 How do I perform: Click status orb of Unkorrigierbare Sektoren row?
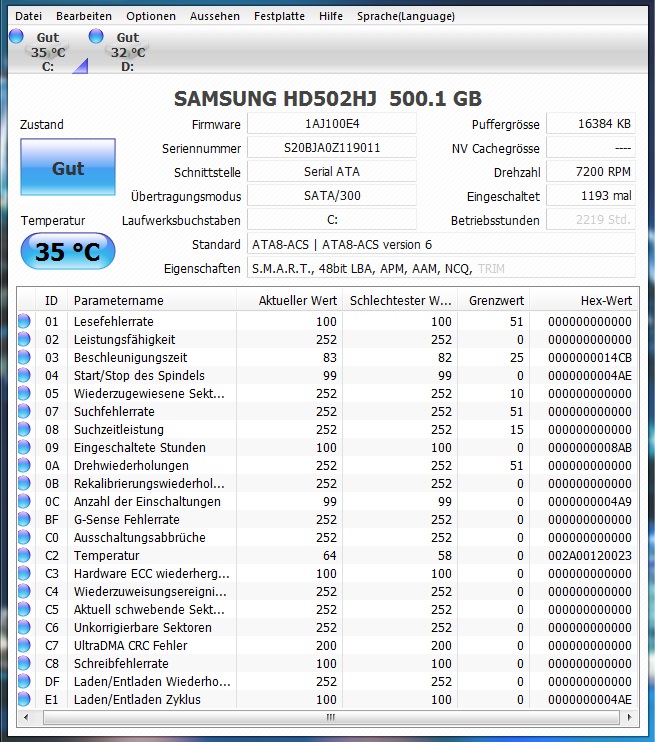coord(24,627)
